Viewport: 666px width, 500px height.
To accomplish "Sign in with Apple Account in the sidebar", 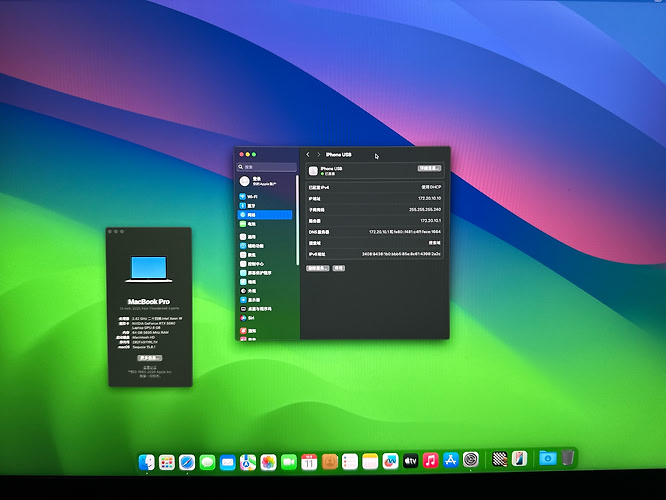I will point(265,181).
